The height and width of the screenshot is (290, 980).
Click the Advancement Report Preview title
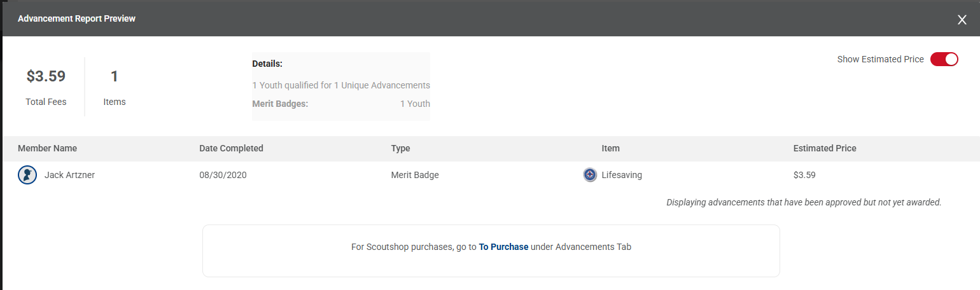click(x=76, y=18)
